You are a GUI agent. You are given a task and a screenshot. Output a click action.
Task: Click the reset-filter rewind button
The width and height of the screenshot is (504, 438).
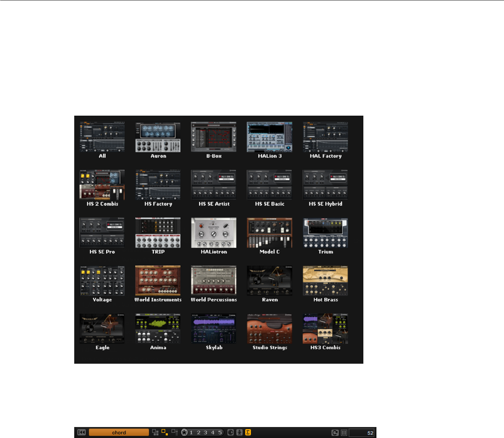click(x=82, y=432)
